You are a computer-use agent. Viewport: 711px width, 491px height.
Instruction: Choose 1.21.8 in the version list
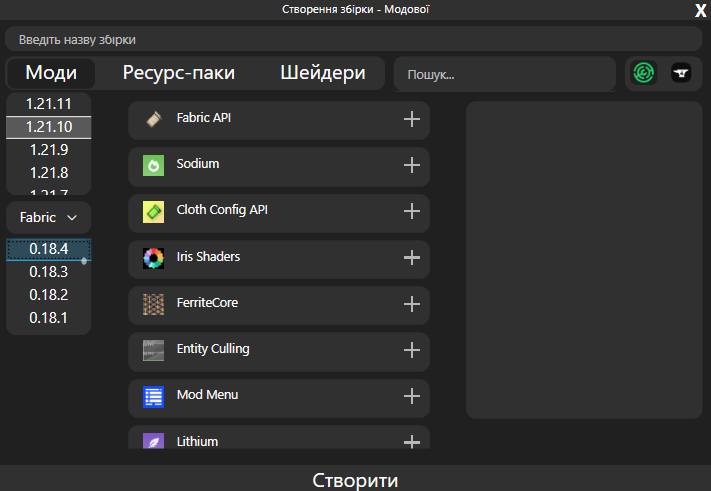tap(49, 173)
